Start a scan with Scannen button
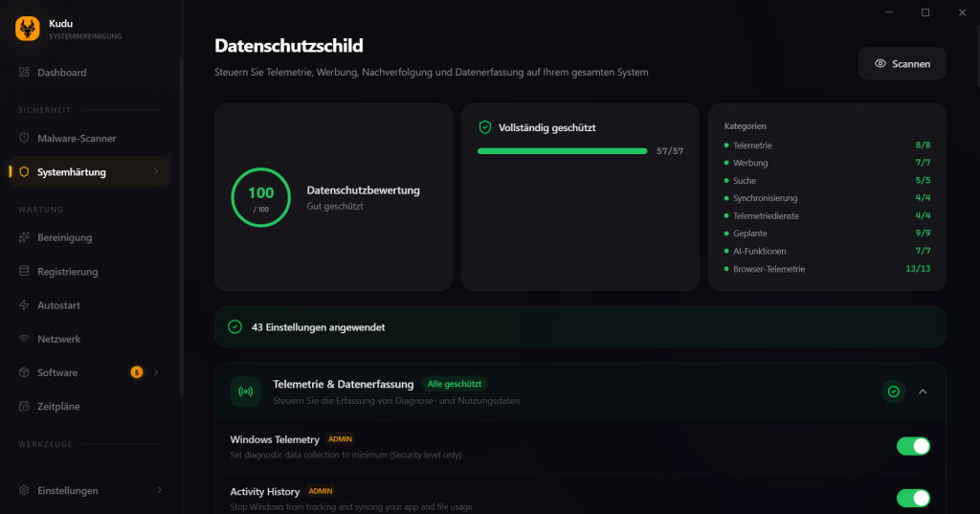This screenshot has width=980, height=514. coord(902,64)
